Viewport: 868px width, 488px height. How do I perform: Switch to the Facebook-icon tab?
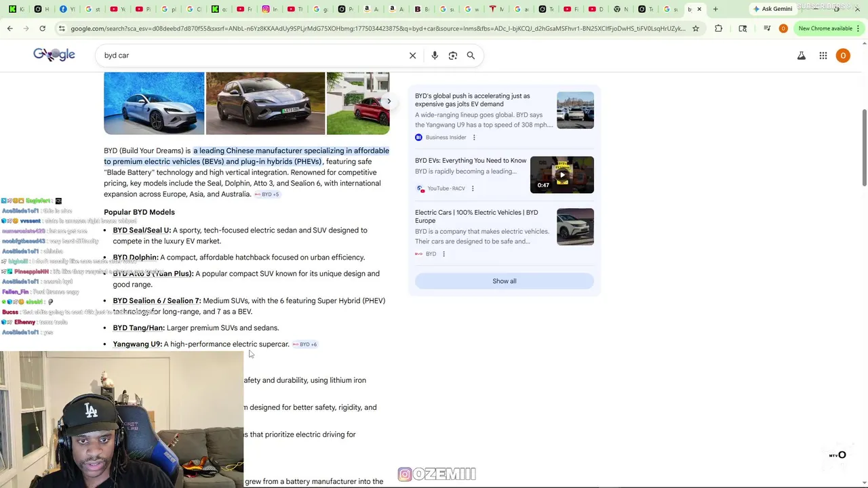(x=66, y=9)
